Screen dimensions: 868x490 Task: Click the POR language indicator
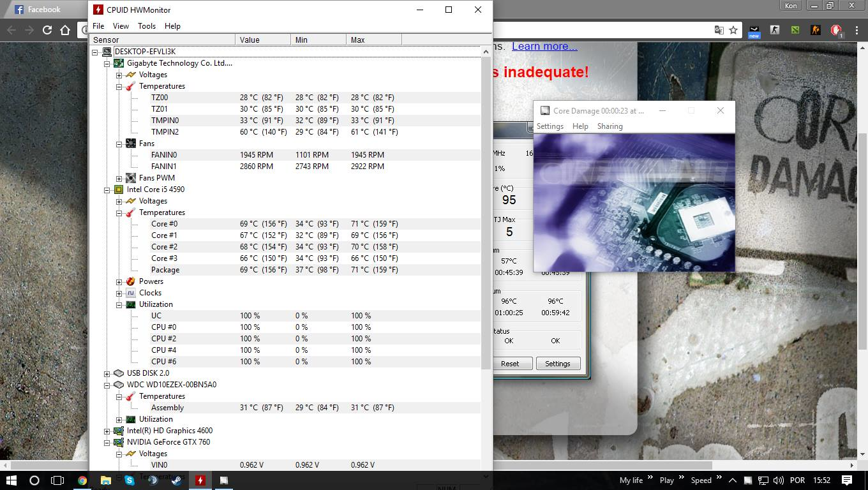pos(798,480)
